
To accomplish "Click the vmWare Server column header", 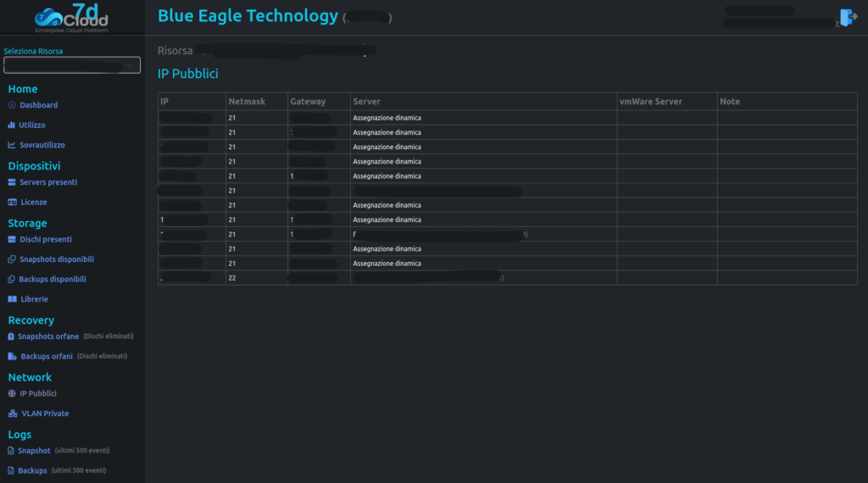I will [651, 102].
